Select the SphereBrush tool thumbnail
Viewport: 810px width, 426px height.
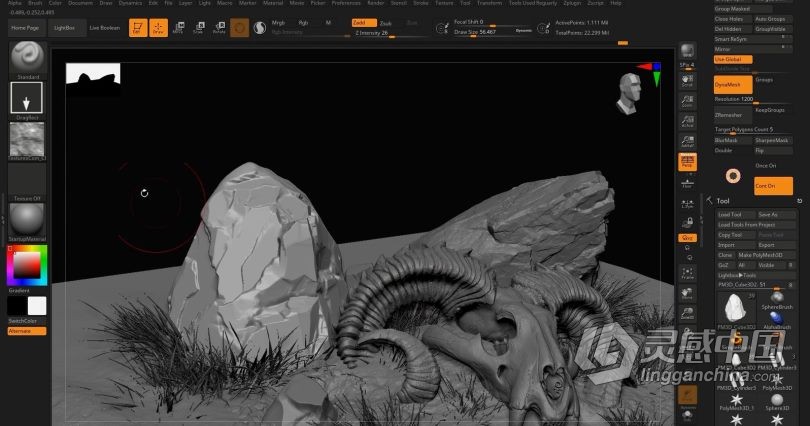click(x=776, y=300)
